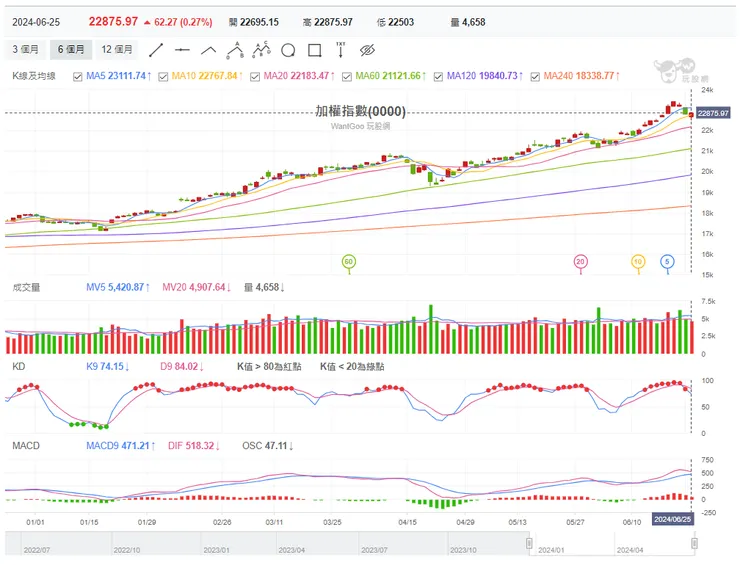Click the green 60 MA marker pin
Viewport: 740px width, 565px height.
coord(349,262)
